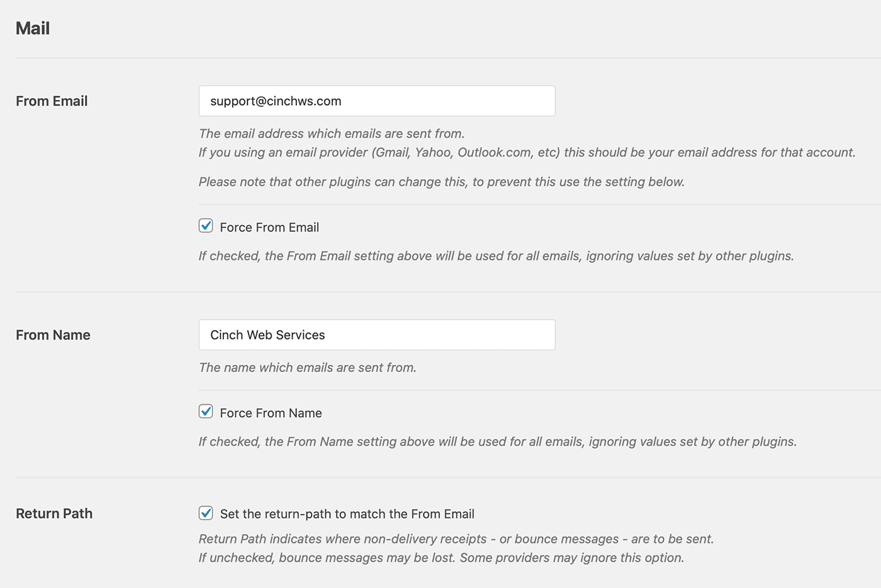Click the Mail section heading

33,28
